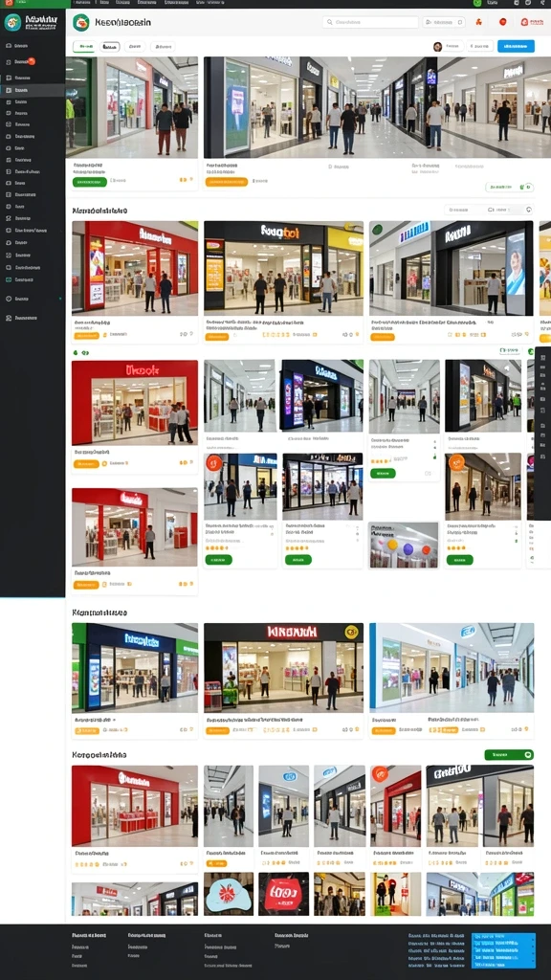Open the filter dropdown beside the second section heading
The width and height of the screenshot is (551, 980).
click(x=466, y=210)
